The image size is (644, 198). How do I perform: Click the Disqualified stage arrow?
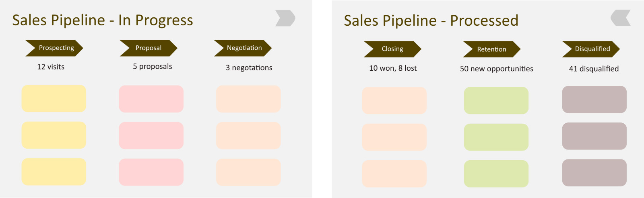(591, 49)
